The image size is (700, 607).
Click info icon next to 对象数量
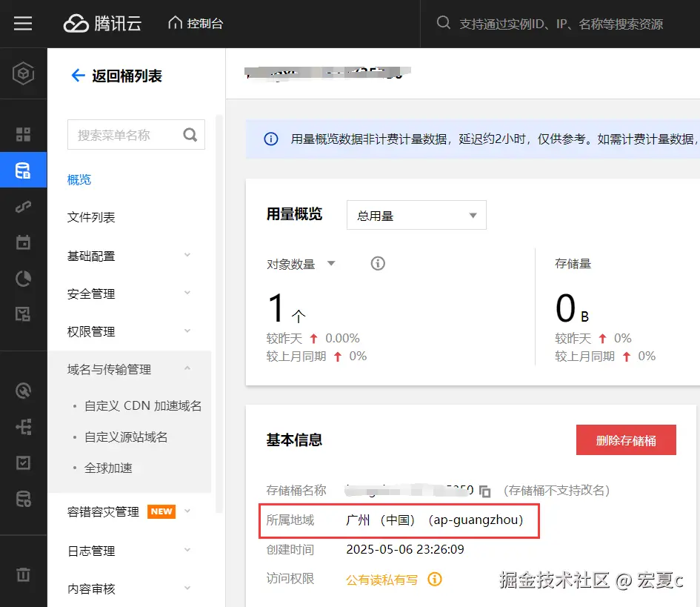(378, 264)
